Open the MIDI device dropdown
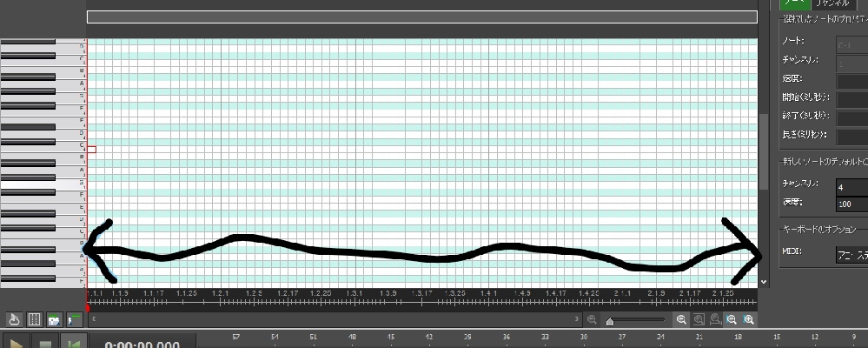This screenshot has width=868, height=348. click(851, 255)
